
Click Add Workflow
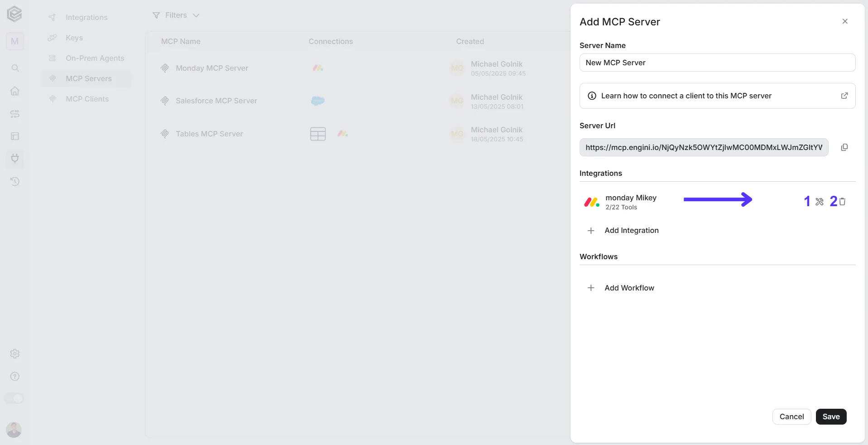[621, 288]
